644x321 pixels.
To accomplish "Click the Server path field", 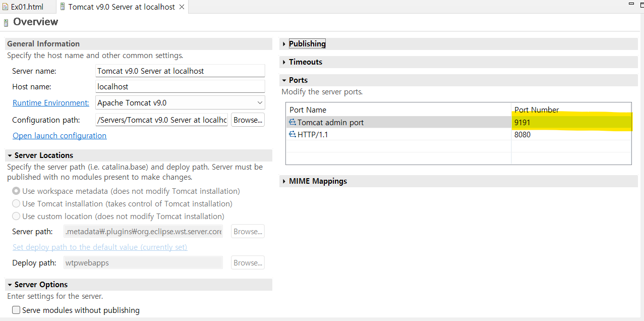I will [144, 232].
